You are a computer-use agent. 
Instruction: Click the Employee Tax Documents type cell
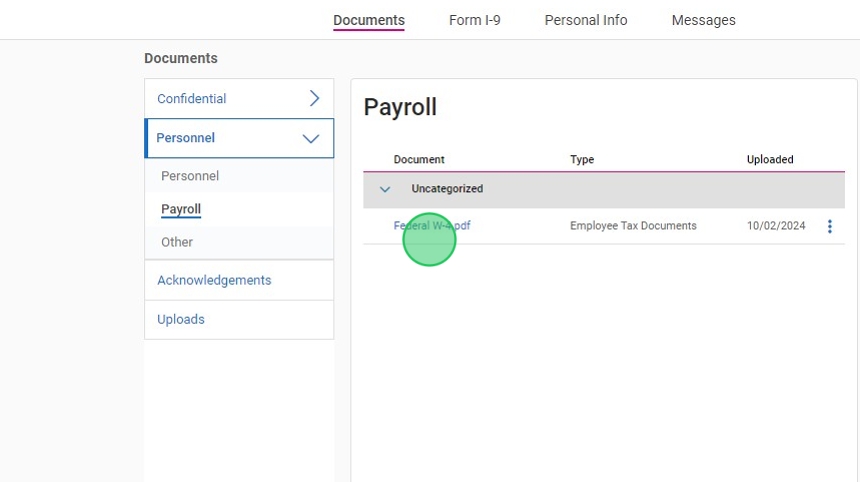click(x=633, y=226)
